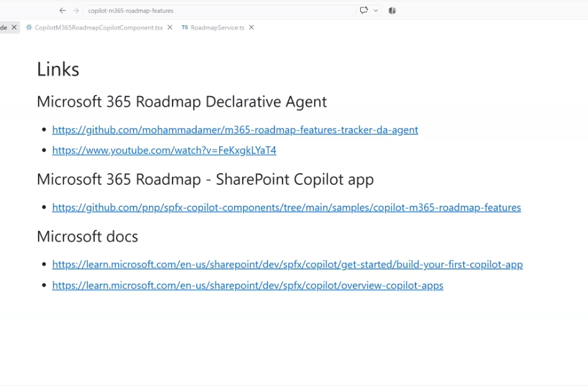This screenshot has width=588, height=386.
Task: Click the React icon on the .tsx tab
Action: [x=29, y=27]
